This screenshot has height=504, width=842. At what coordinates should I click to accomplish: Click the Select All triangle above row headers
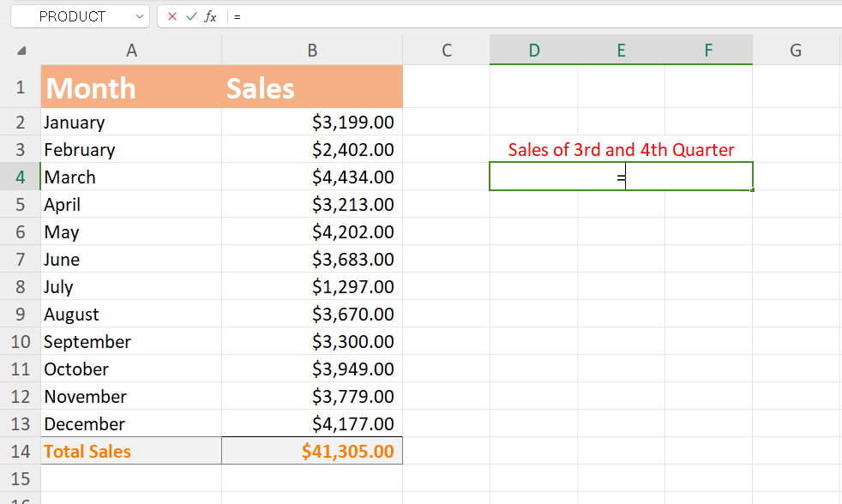(21, 51)
